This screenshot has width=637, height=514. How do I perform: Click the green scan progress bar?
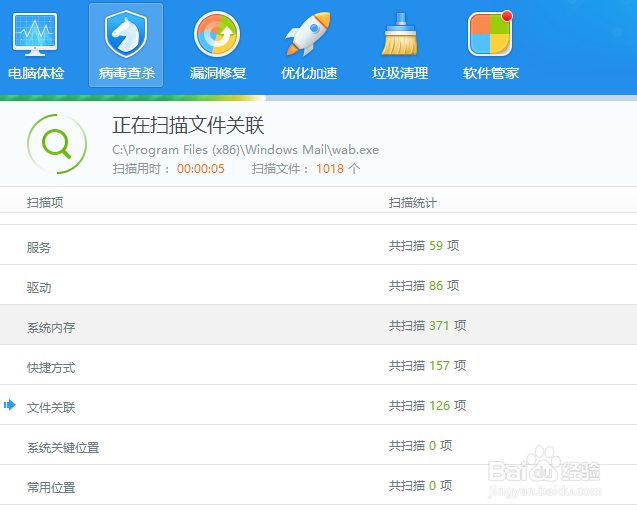click(133, 98)
